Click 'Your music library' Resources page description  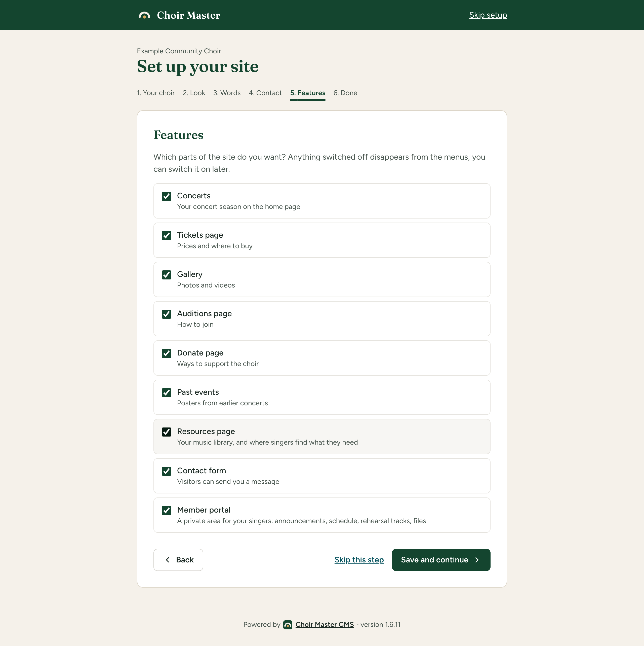click(267, 442)
